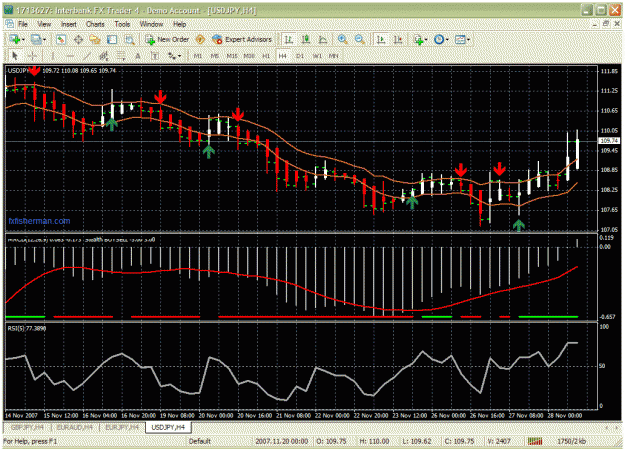The image size is (625, 449).
Task: Zoom in on the chart
Action: 342,39
